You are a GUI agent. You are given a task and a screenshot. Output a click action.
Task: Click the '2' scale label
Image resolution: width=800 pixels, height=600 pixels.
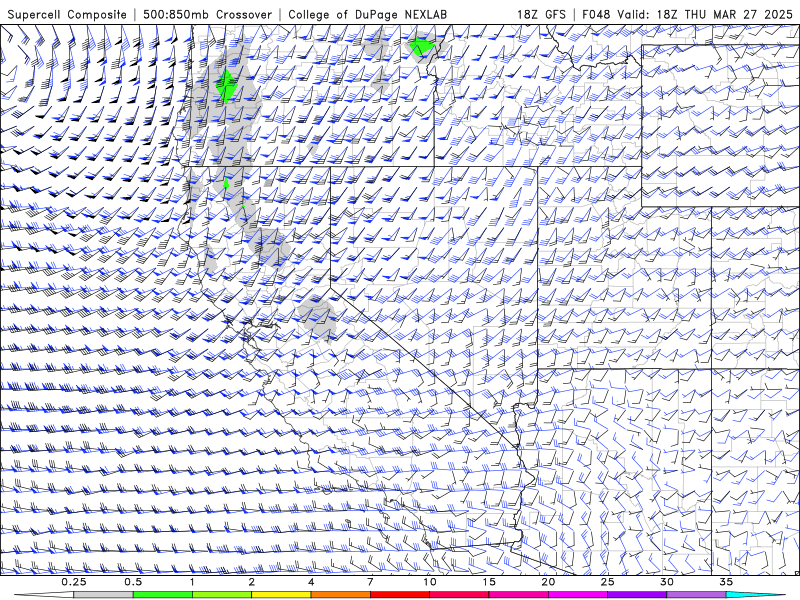click(252, 582)
